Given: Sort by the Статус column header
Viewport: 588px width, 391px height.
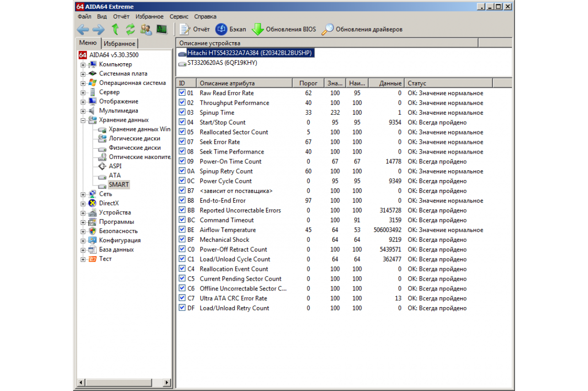Looking at the screenshot, I should pyautogui.click(x=448, y=83).
